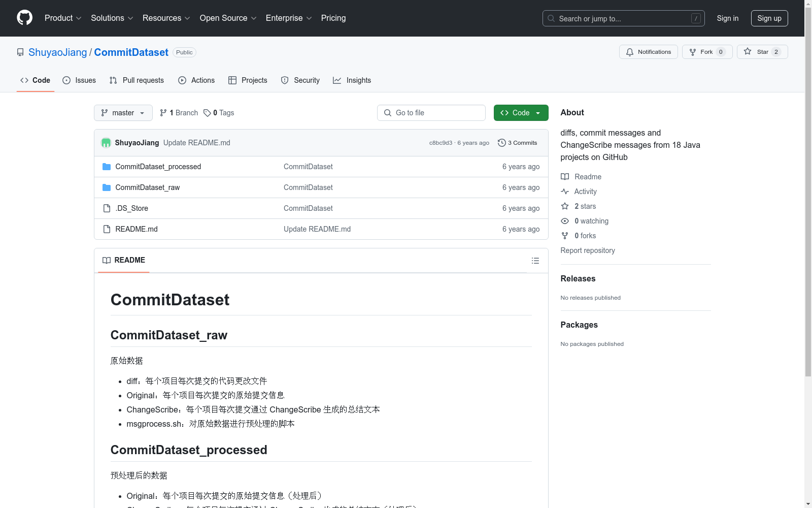
Task: Open the Projects tab
Action: point(248,80)
